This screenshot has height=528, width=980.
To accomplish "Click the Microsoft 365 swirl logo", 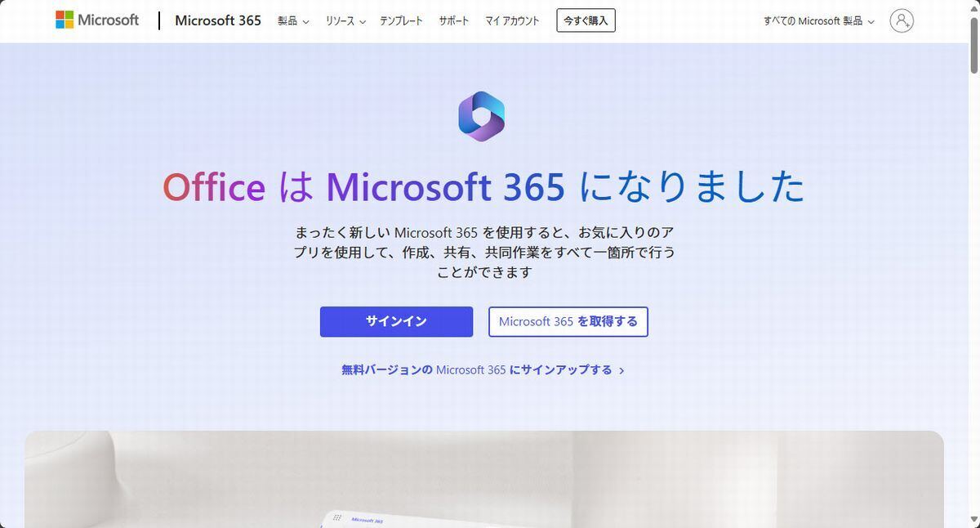I will (x=482, y=116).
